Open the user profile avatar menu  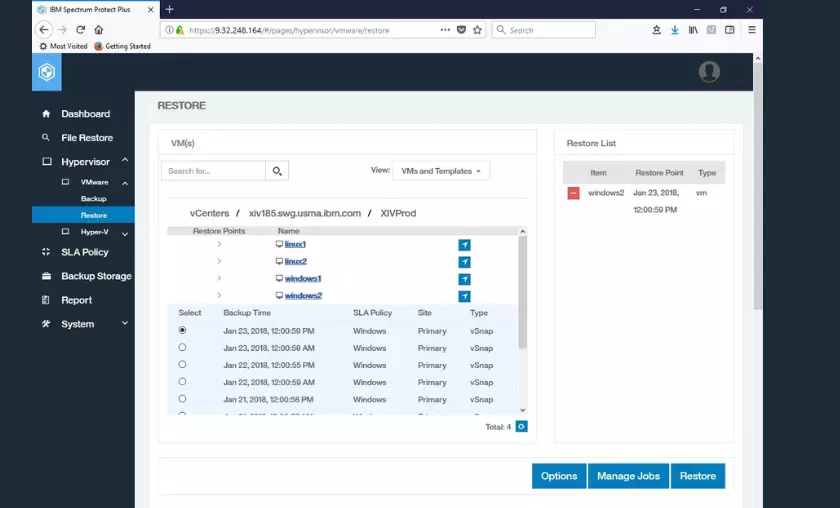point(709,71)
